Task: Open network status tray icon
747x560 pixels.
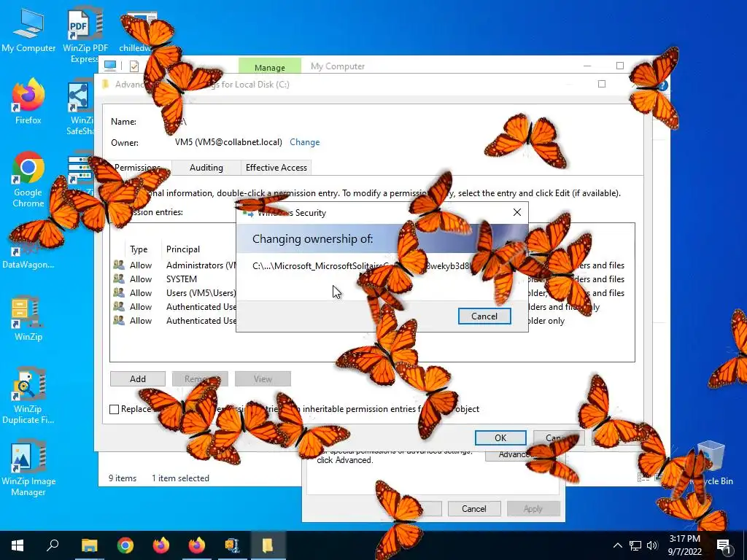Action: point(635,545)
